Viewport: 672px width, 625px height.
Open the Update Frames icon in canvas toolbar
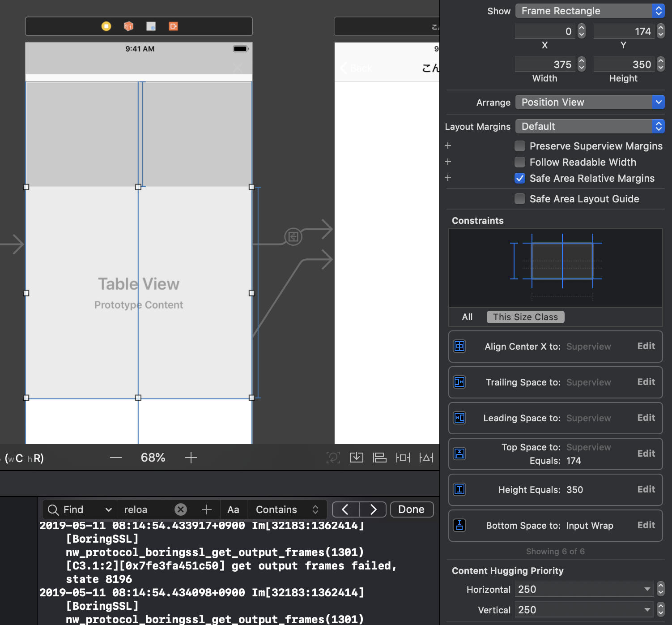333,457
